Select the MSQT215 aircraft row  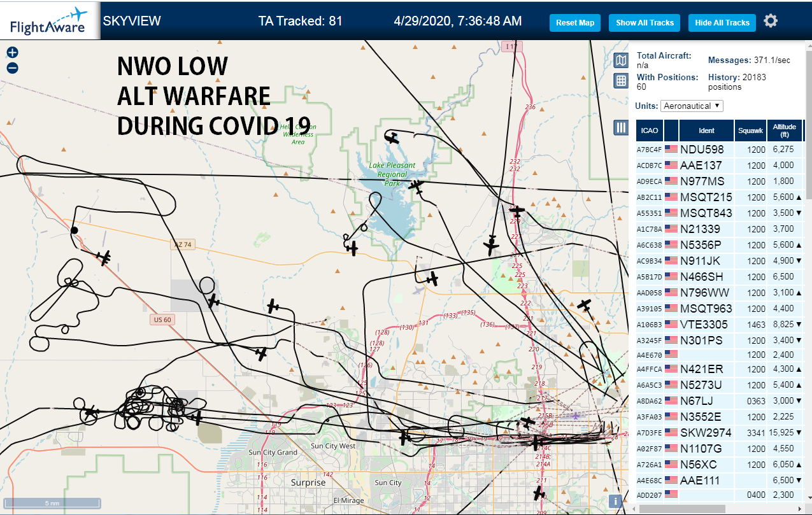tap(720, 197)
